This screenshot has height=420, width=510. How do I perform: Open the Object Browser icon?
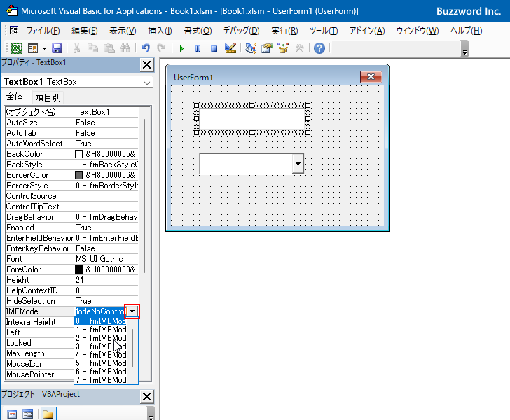[283, 48]
